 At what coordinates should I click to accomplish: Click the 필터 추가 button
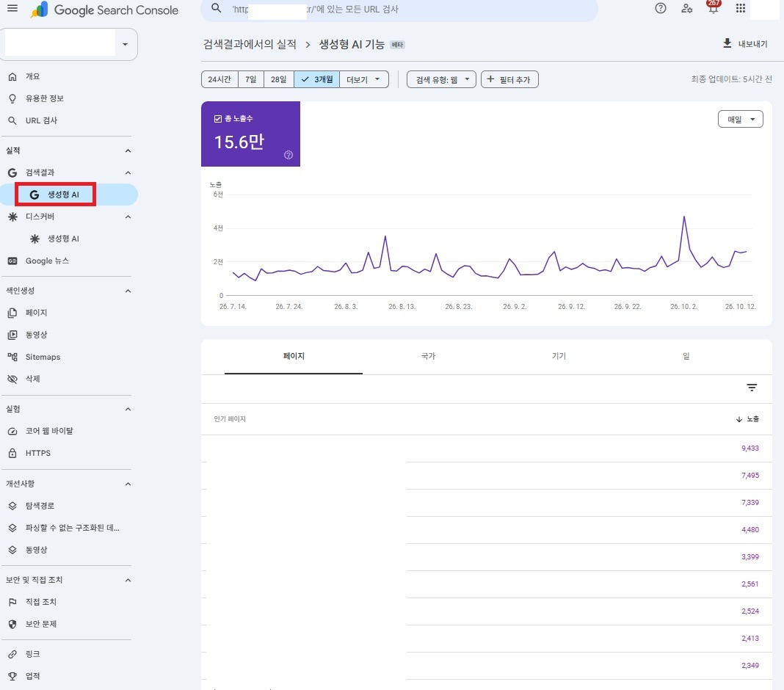[x=509, y=79]
